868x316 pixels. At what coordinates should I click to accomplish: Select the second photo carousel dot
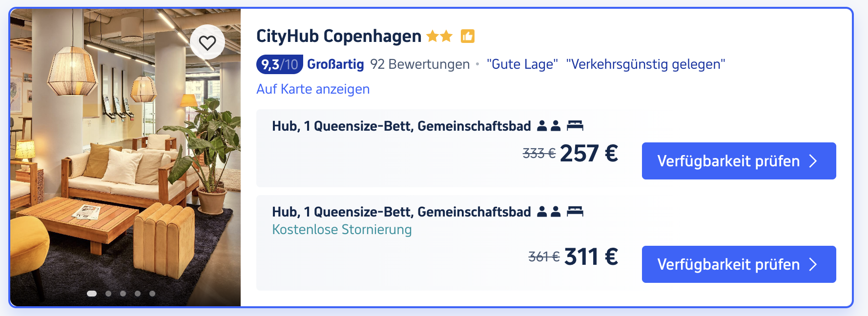pos(108,294)
